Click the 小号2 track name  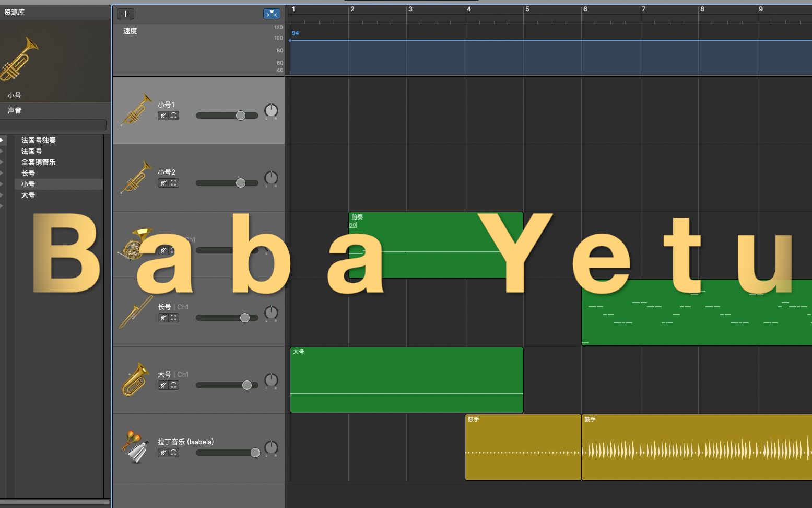click(167, 172)
